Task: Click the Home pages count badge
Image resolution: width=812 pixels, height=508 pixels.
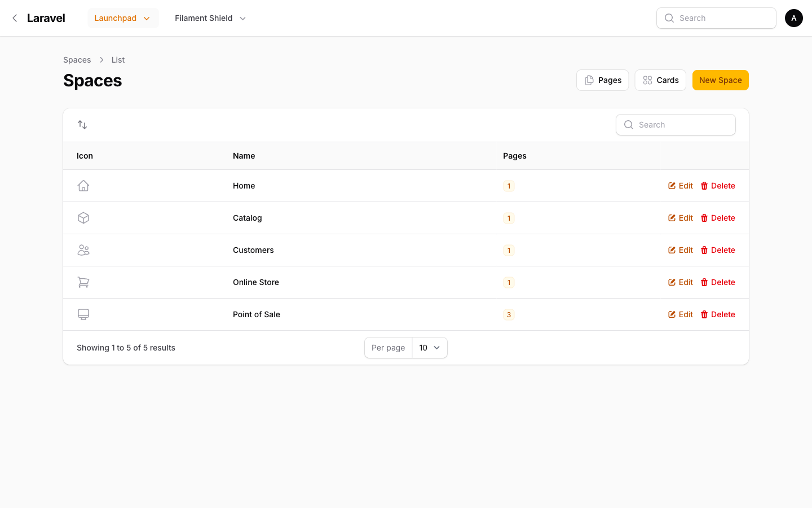Action: click(x=509, y=186)
